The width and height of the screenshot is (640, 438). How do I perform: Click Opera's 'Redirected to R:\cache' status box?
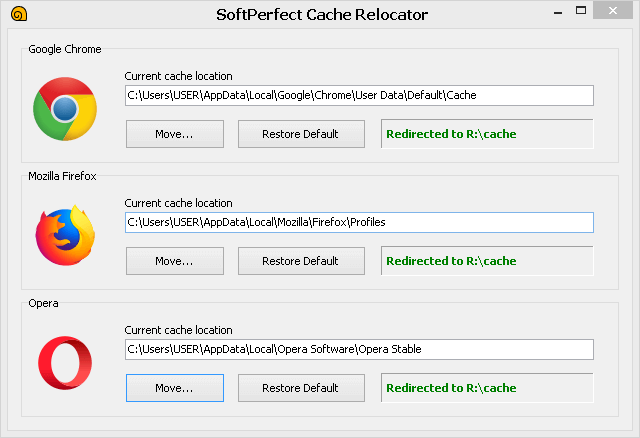pyautogui.click(x=487, y=388)
